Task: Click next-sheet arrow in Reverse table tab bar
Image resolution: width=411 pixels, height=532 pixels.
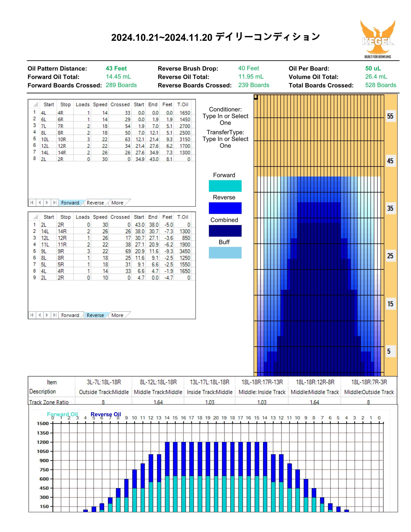Action: 47,315
